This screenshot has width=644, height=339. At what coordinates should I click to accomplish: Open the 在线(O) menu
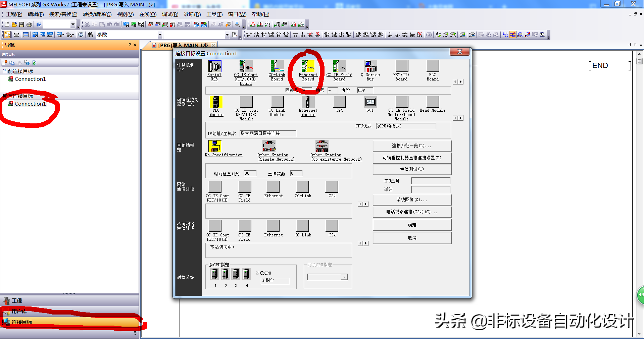[x=148, y=14]
